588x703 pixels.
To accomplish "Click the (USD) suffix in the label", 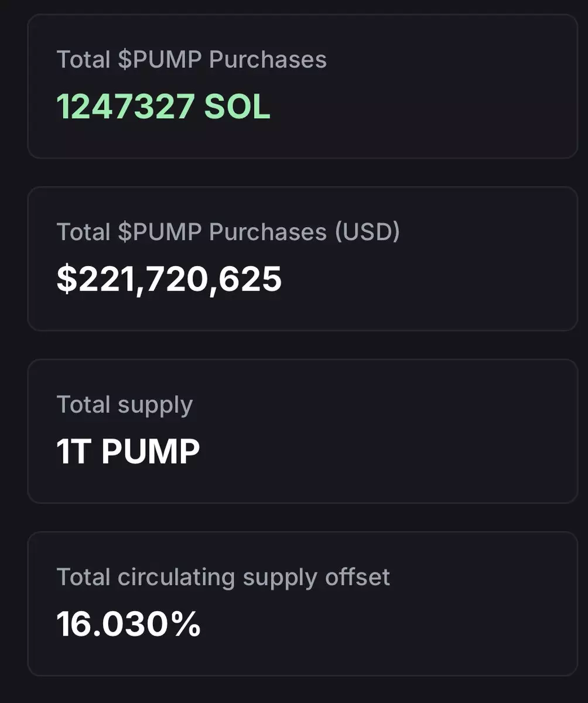I will tap(367, 232).
